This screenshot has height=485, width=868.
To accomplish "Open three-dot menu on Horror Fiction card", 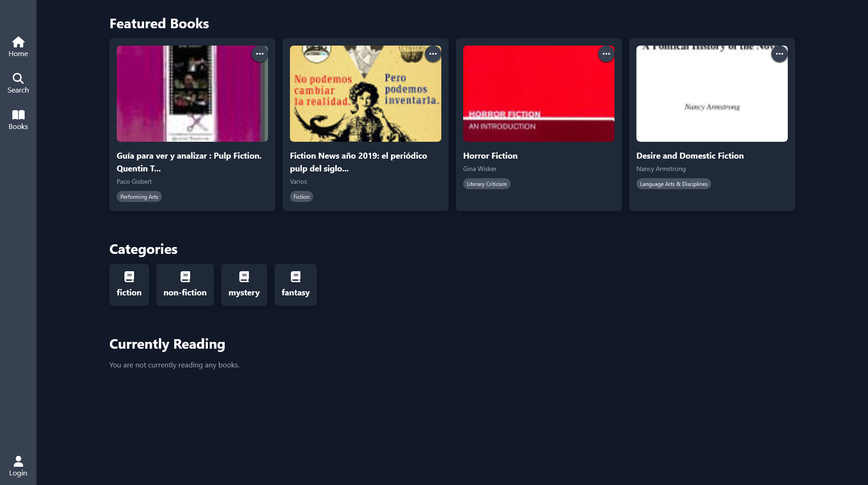I will tap(606, 54).
